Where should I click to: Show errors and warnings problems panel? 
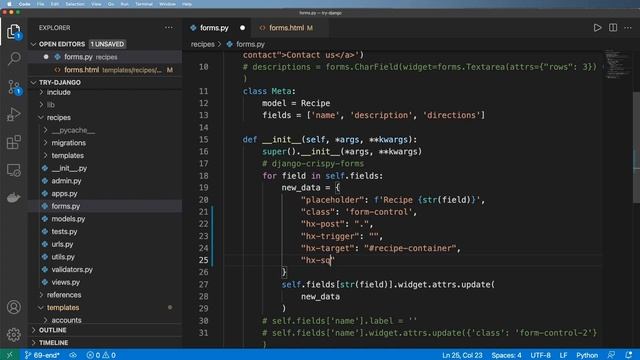101,355
